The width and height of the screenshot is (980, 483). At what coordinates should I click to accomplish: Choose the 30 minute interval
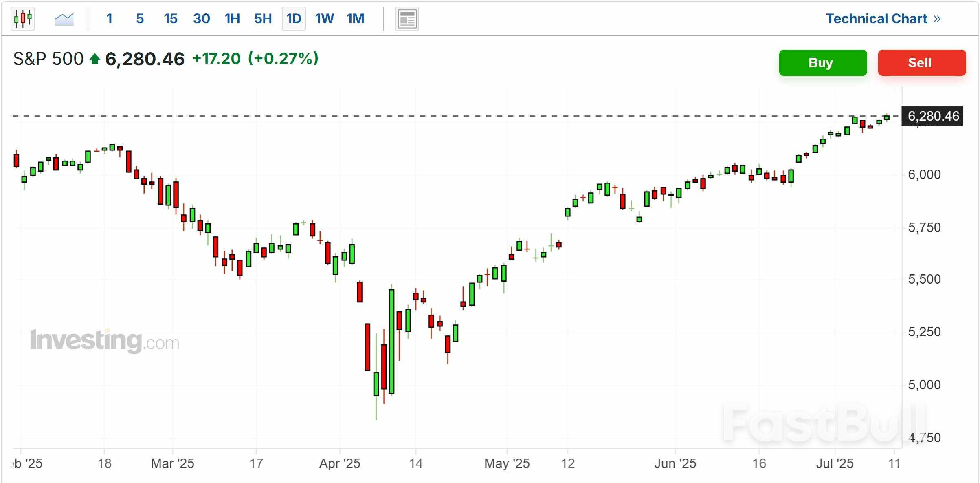coord(201,19)
